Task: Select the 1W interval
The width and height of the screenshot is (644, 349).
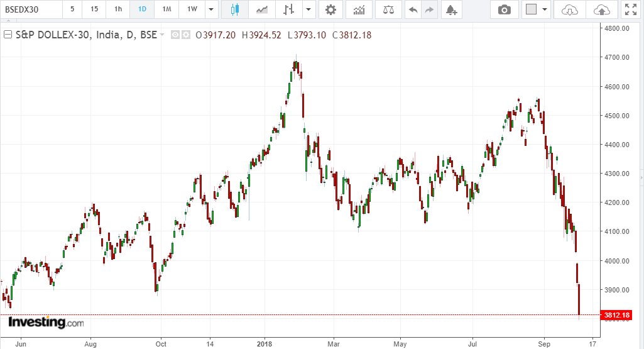Action: pos(192,9)
